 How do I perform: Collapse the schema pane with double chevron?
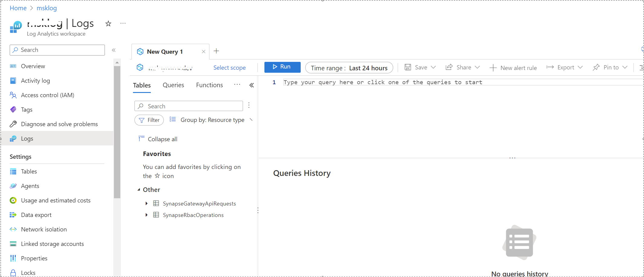[x=251, y=85]
